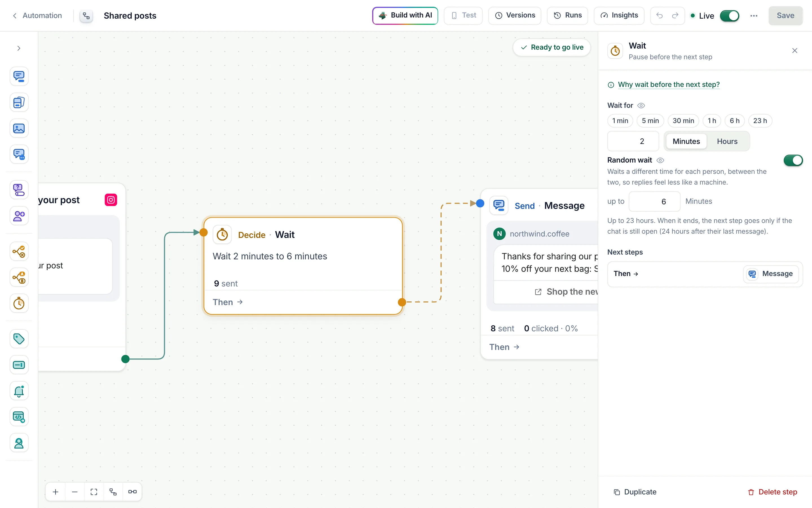Click the Test button
The width and height of the screenshot is (812, 508).
click(463, 16)
